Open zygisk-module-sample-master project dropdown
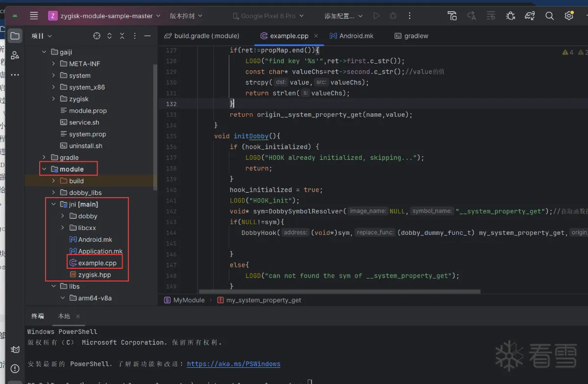This screenshot has height=384, width=588. click(x=104, y=16)
